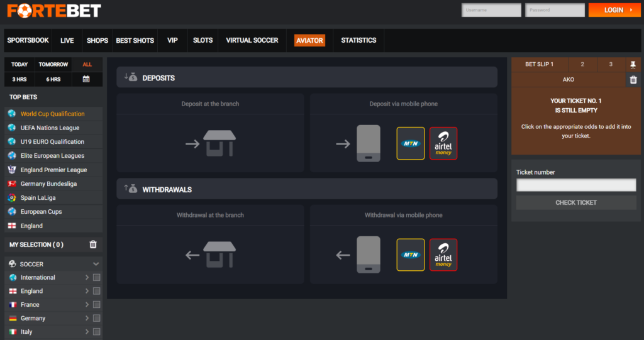Filter matches by TOMORROW
The image size is (644, 340).
click(53, 65)
